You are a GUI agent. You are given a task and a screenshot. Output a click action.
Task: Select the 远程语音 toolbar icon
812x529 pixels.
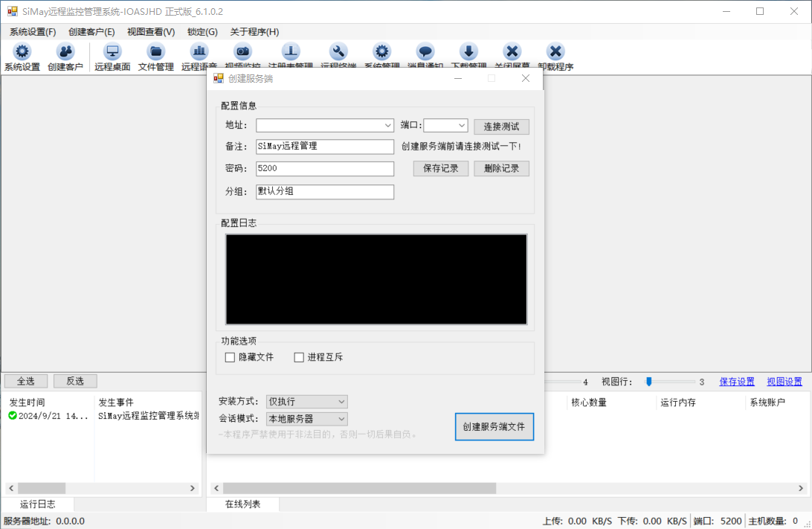click(x=199, y=52)
